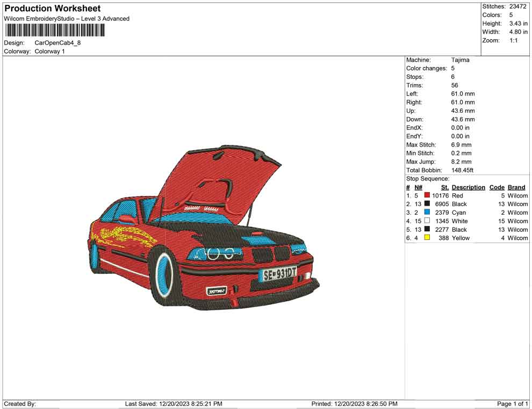
Task: Click the Red description in stop sequence
Action: 457,195
